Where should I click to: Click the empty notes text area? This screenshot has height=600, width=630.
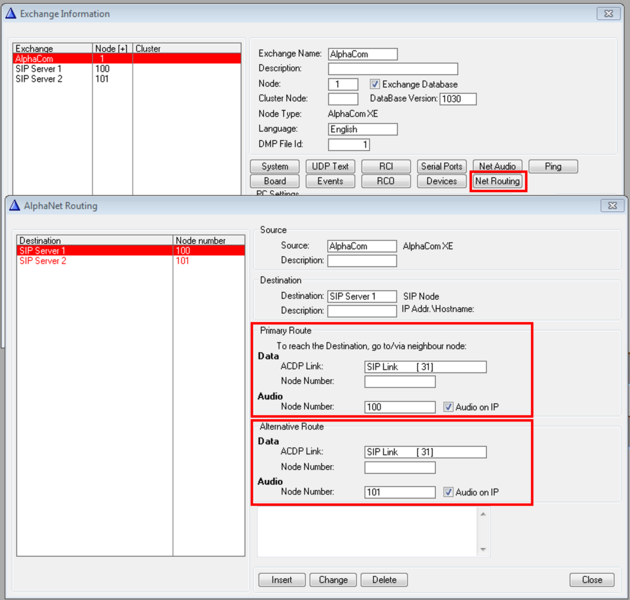(367, 532)
